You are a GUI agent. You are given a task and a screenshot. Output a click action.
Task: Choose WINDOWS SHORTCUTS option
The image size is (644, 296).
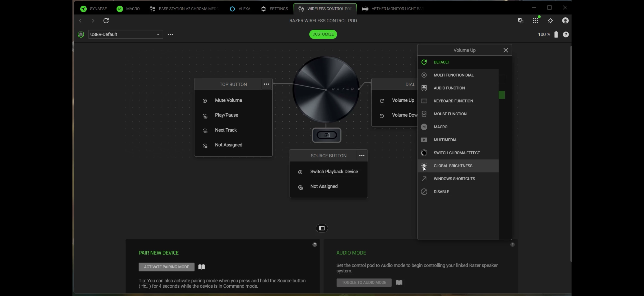458,179
